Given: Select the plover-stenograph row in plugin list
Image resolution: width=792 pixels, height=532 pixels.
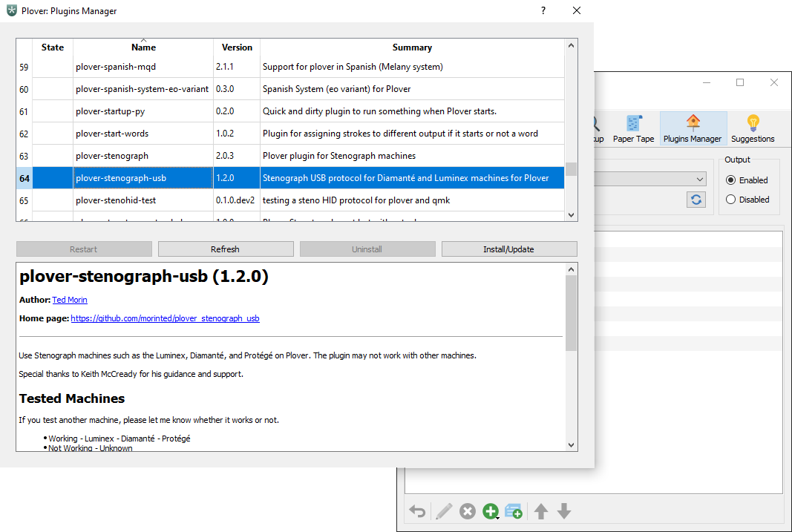Looking at the screenshot, I should click(x=111, y=156).
